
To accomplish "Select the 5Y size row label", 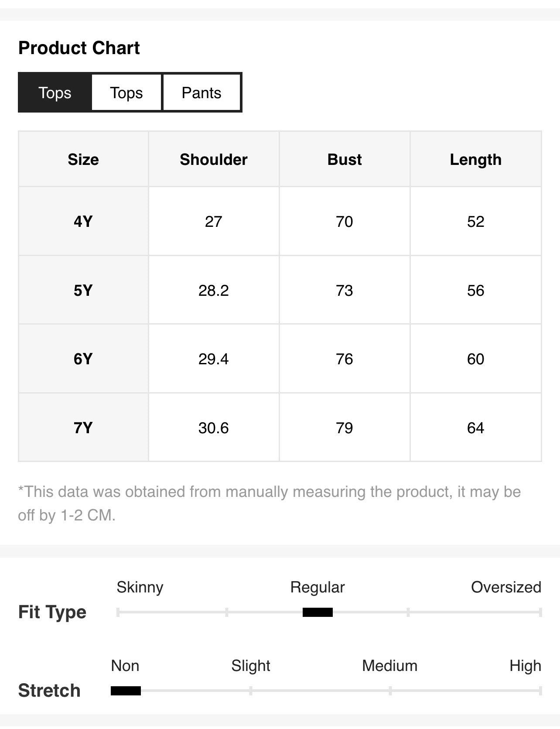I will pyautogui.click(x=83, y=290).
